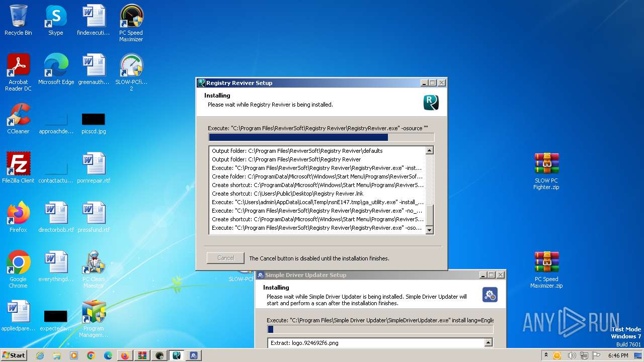
Task: Click the Simple Driver Updater progress bar
Action: click(x=380, y=329)
